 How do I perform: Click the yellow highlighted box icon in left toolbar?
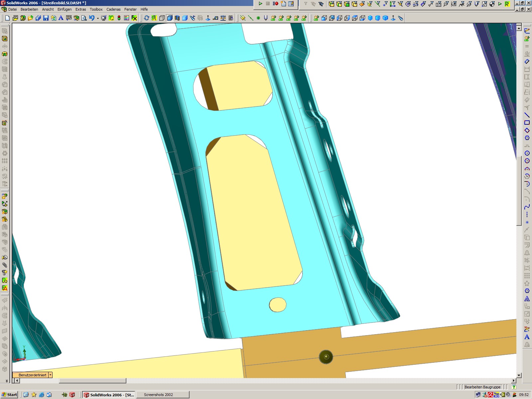tap(5, 39)
